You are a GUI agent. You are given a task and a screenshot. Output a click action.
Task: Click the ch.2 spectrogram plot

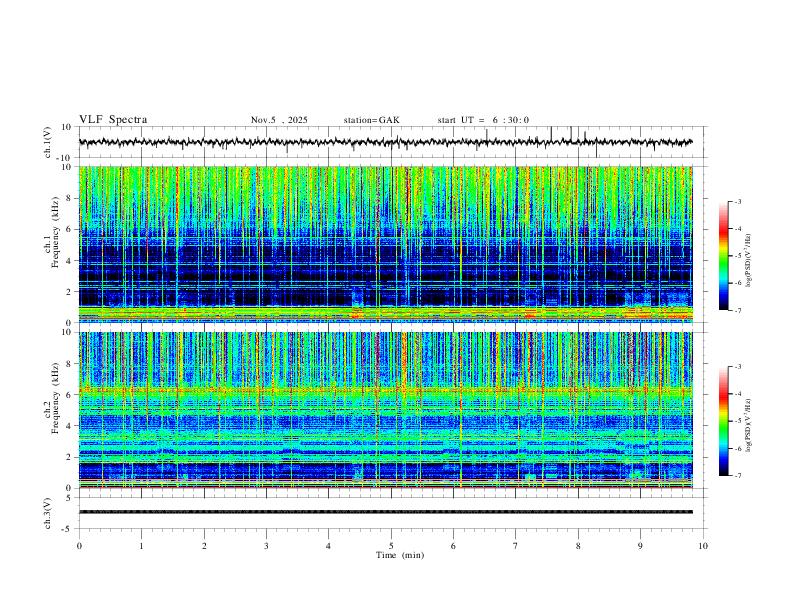(x=386, y=410)
